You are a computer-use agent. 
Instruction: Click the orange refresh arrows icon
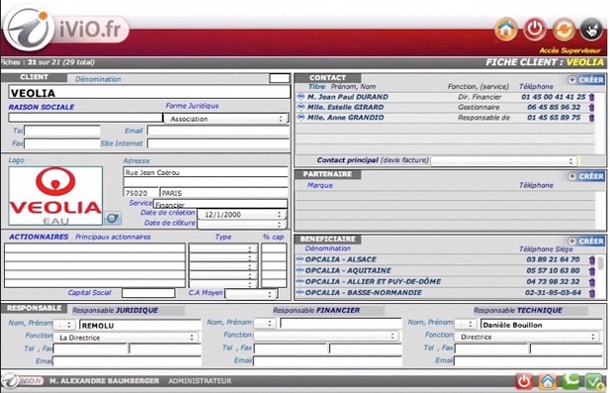564,30
